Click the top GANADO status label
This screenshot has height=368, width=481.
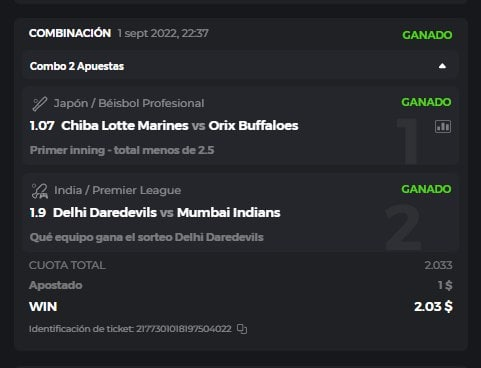pyautogui.click(x=427, y=35)
